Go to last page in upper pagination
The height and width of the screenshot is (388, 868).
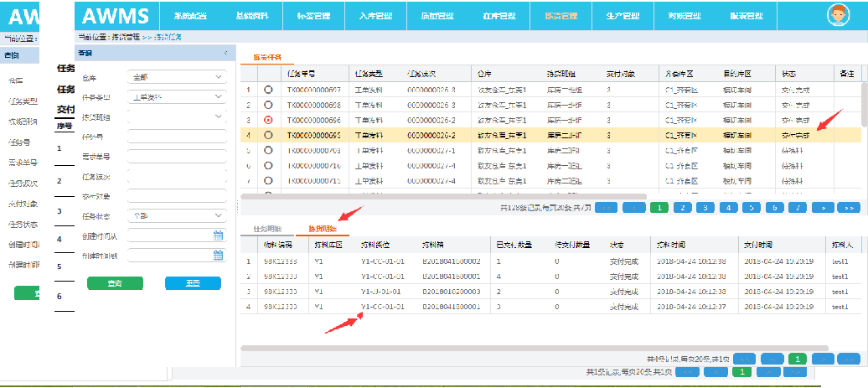point(848,207)
